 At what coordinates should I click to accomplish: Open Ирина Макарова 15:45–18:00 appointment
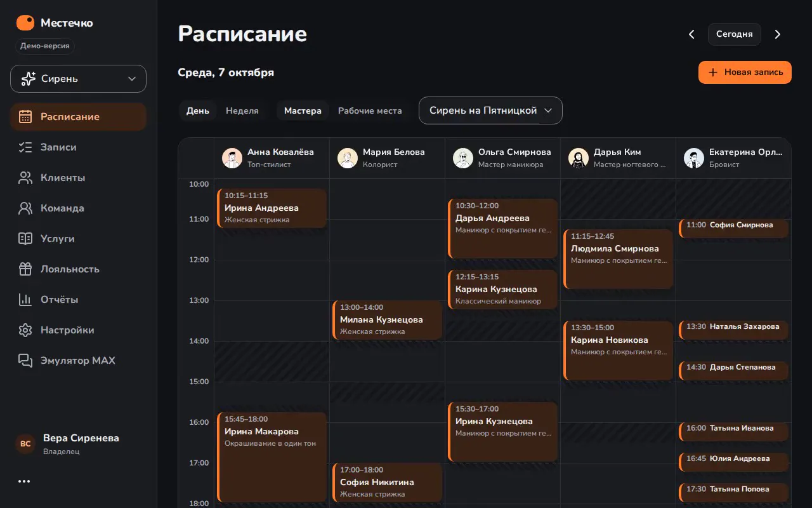272,457
